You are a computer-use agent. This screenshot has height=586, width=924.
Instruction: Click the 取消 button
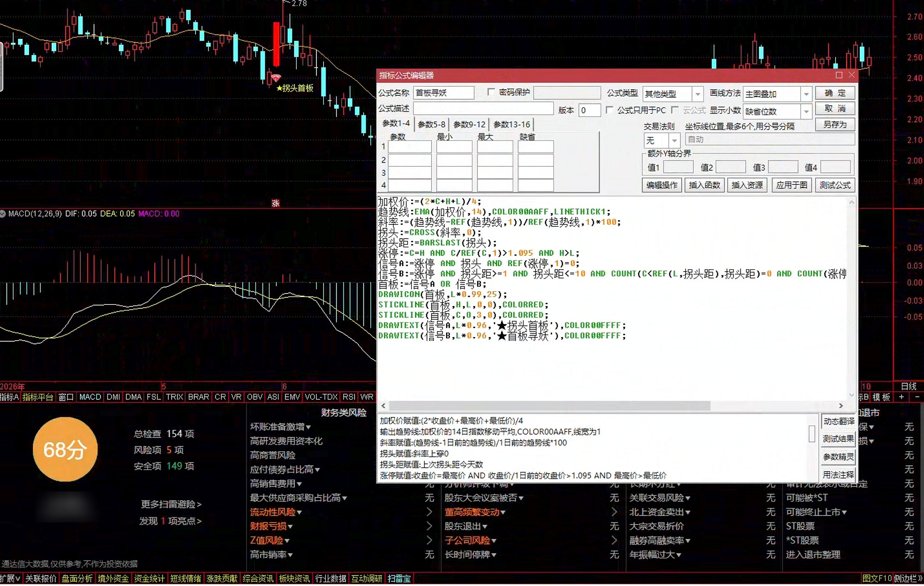coord(835,108)
